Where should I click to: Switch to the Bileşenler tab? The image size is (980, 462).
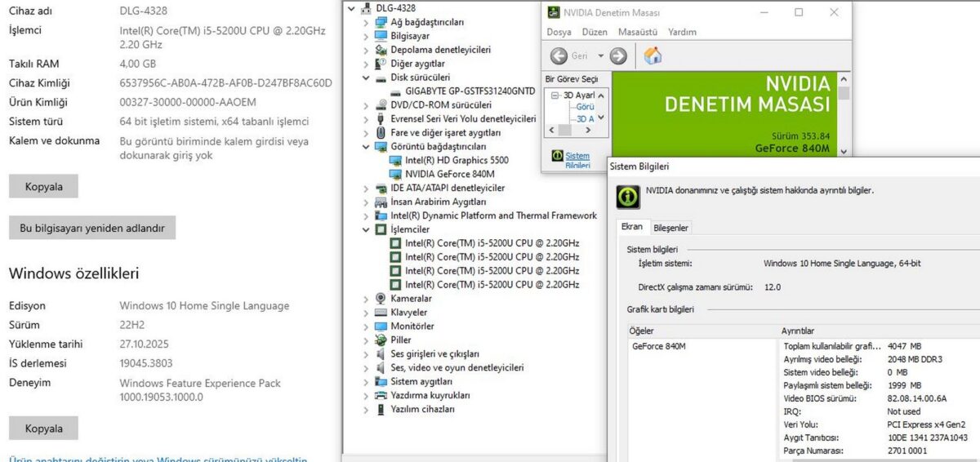[670, 228]
